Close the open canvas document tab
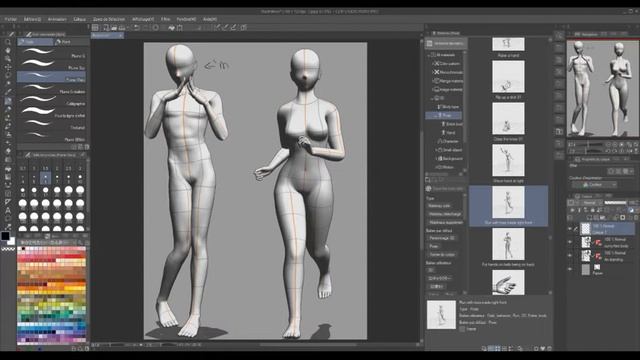Viewport: 640px width, 360px height. (121, 36)
